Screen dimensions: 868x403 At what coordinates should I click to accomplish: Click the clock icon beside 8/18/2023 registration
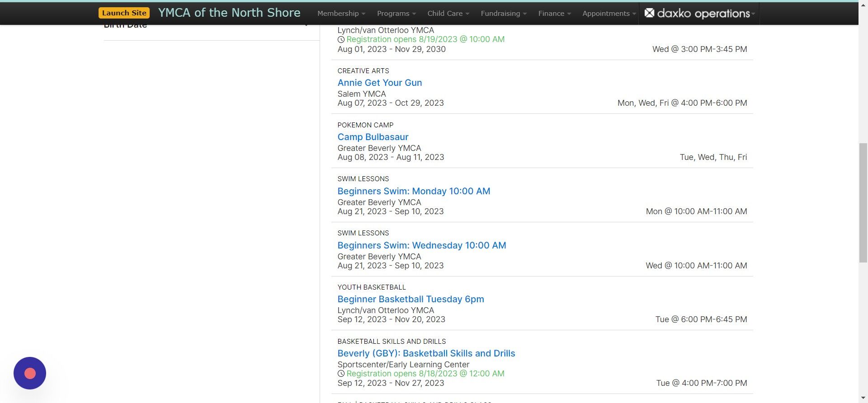click(x=341, y=374)
